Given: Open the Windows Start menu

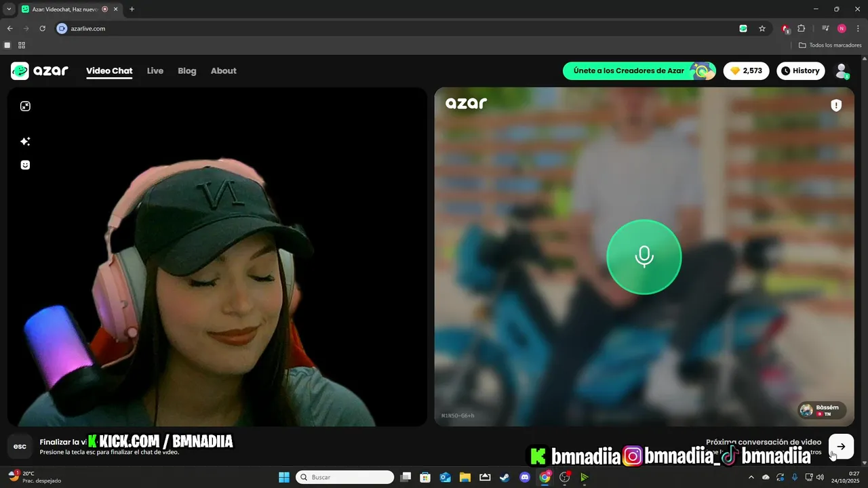Looking at the screenshot, I should click(x=284, y=477).
